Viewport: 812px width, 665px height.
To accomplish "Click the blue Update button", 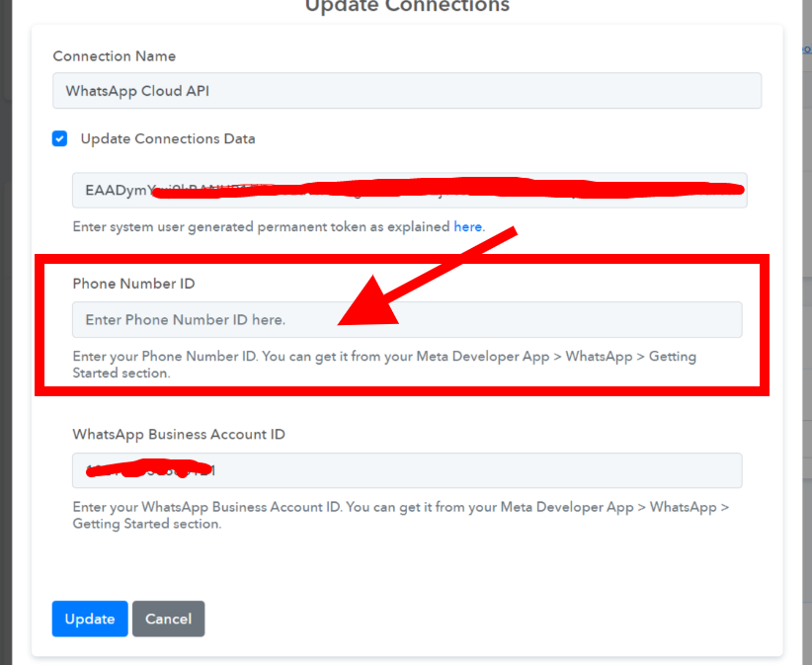I will (90, 619).
